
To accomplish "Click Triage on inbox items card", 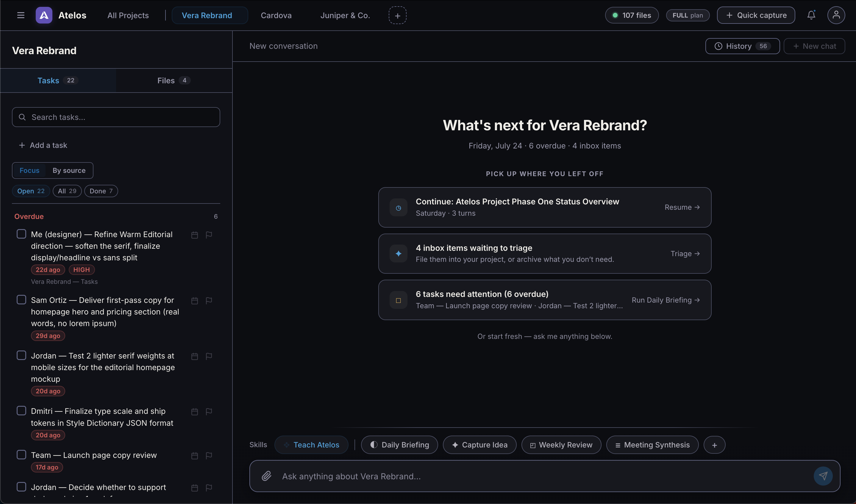I will [x=685, y=254].
